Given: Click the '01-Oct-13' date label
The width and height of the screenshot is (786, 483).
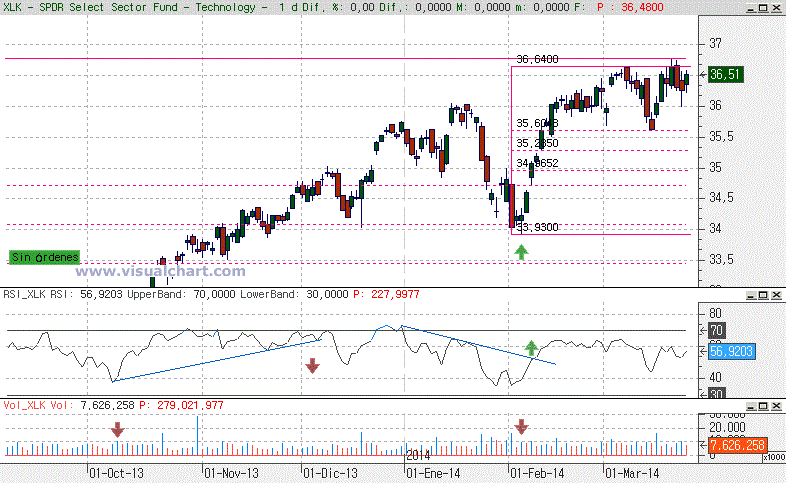Looking at the screenshot, I should point(116,473).
